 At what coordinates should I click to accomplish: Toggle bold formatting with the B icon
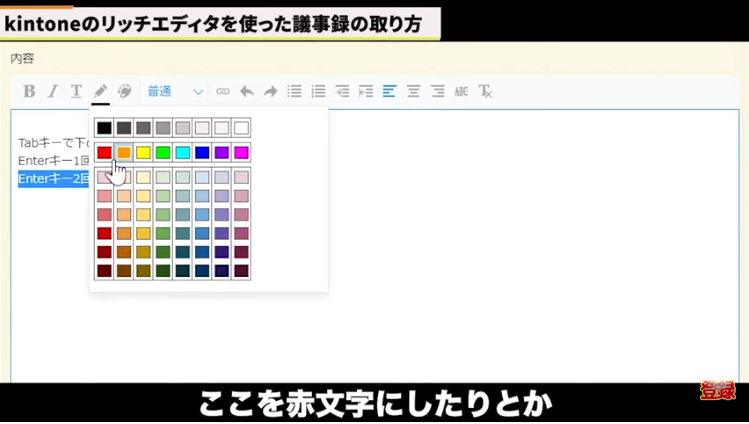[29, 91]
